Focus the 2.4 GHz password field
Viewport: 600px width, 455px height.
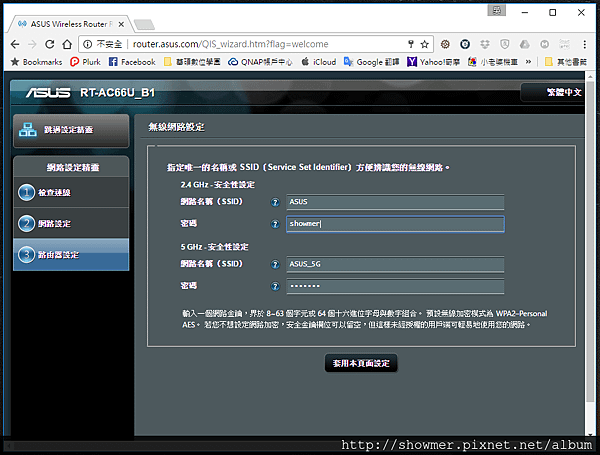click(395, 224)
